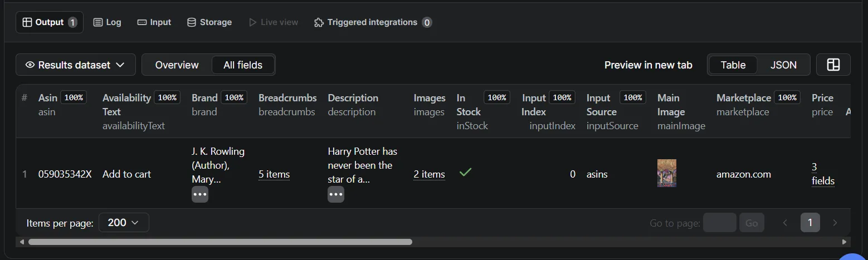This screenshot has height=260, width=868.
Task: Select the Live view tab
Action: pyautogui.click(x=273, y=22)
